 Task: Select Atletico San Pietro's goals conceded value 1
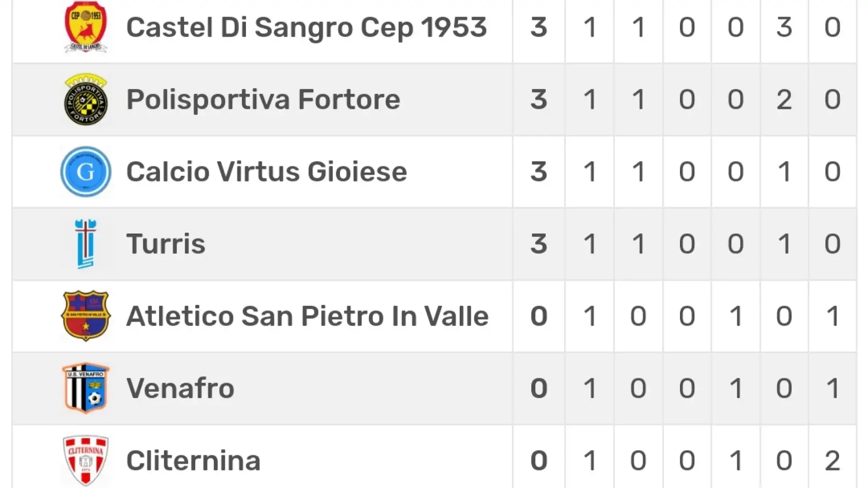coord(833,316)
